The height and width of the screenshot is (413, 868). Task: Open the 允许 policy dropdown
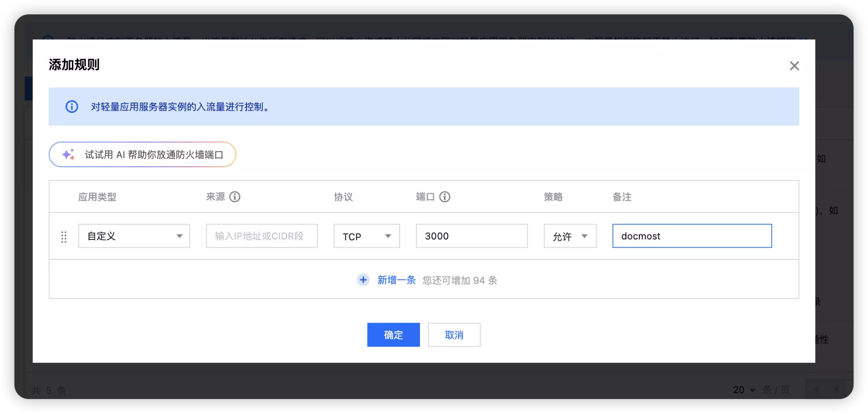(x=570, y=236)
